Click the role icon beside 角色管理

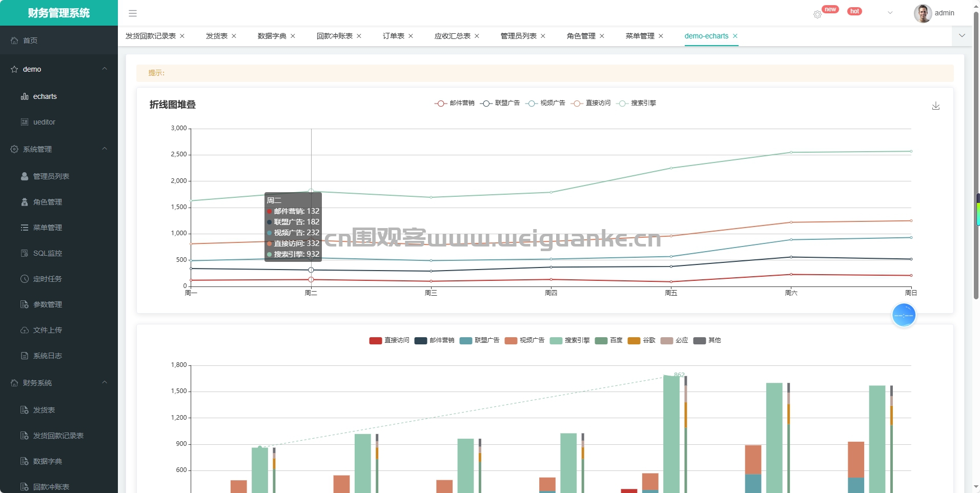25,202
